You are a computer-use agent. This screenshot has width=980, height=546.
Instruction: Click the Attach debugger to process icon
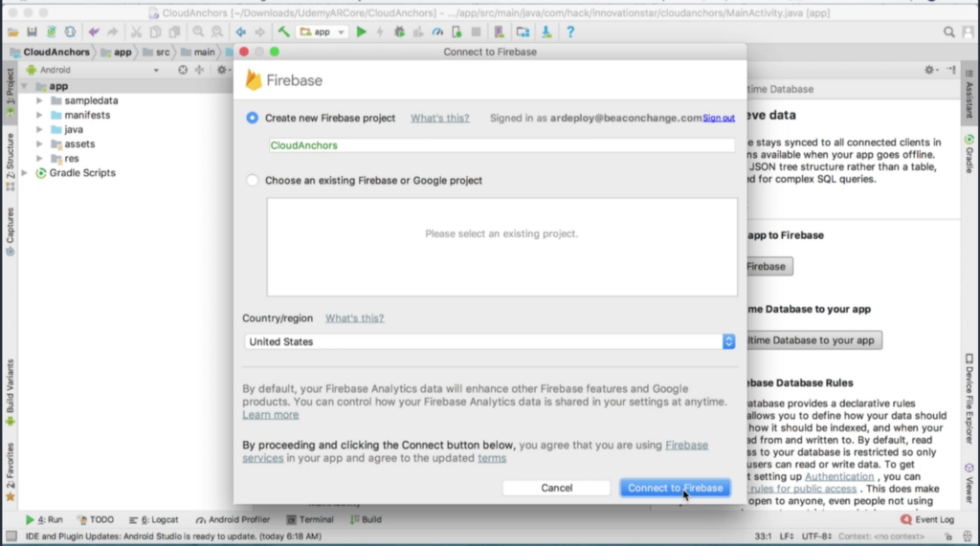pos(457,32)
